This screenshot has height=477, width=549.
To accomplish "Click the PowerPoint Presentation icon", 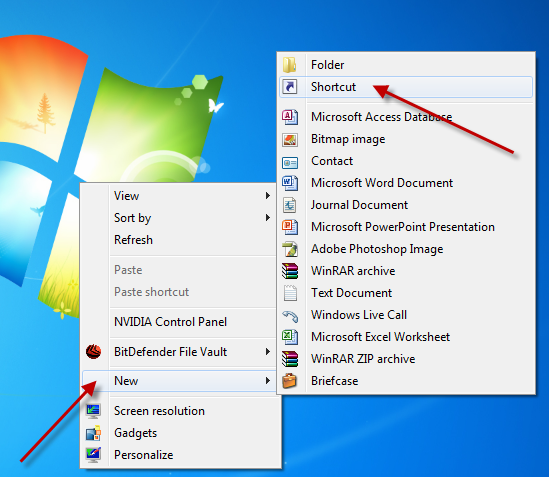I will pos(290,227).
